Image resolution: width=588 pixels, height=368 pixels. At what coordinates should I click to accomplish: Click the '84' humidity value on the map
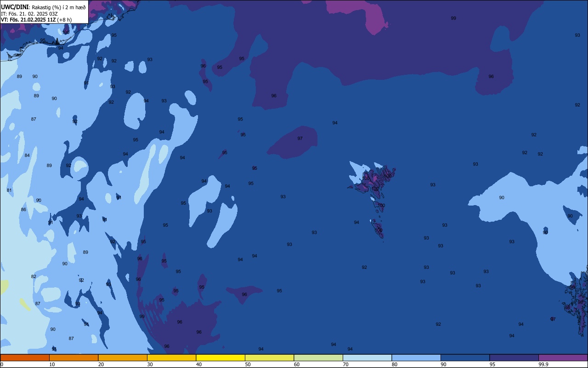click(x=27, y=156)
